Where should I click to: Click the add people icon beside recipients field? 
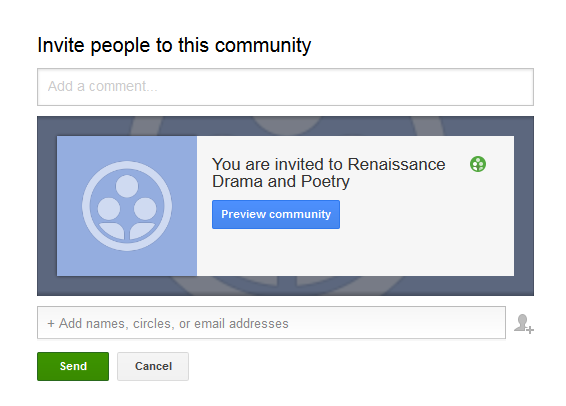(524, 324)
